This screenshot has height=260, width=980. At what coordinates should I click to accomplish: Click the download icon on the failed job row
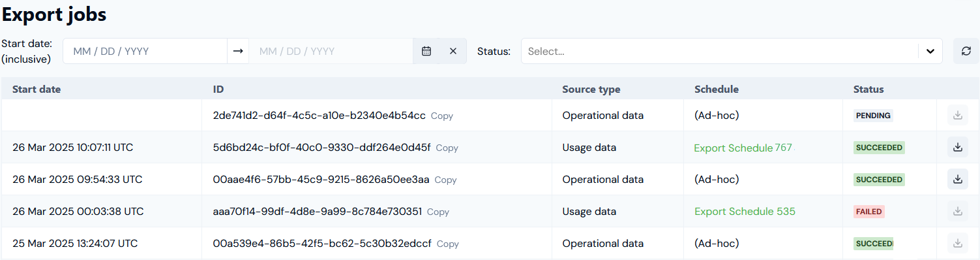click(958, 212)
